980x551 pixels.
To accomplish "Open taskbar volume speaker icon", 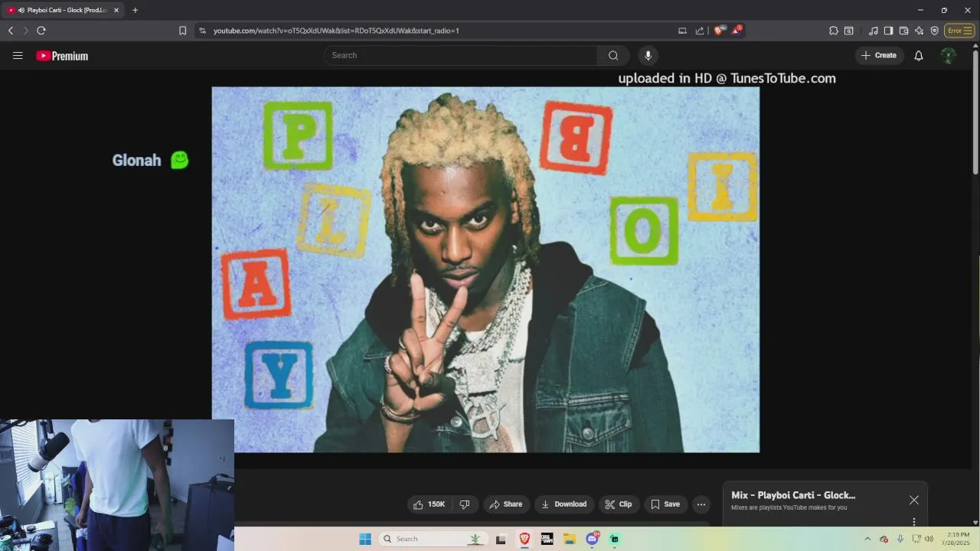I will click(x=929, y=539).
